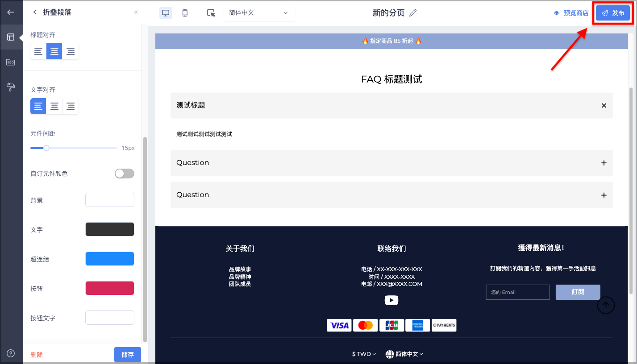Expand the first Question accordion item
Viewport: 637px width, 364px height.
pos(391,163)
